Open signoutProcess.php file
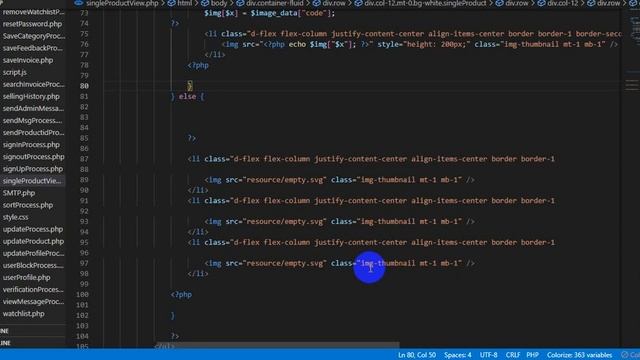Screen dimensions: 640x360 coord(33,157)
